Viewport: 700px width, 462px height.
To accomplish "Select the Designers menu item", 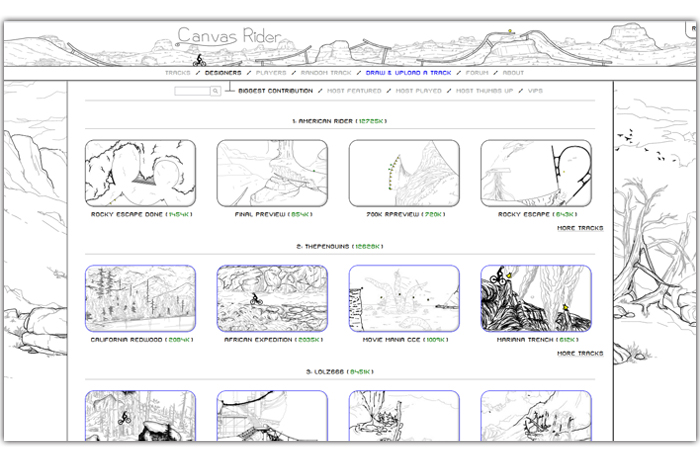I will tap(223, 73).
